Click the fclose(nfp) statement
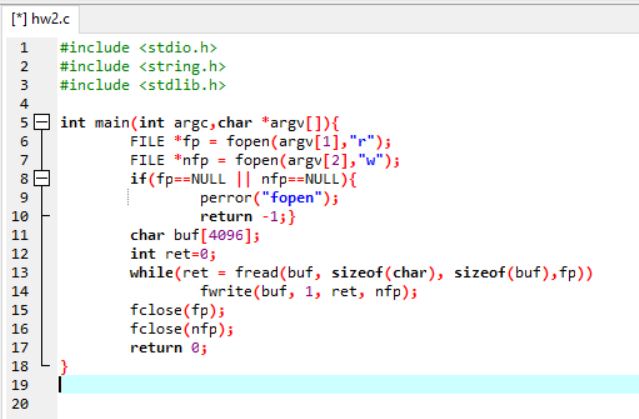This screenshot has width=639, height=419. 182,329
